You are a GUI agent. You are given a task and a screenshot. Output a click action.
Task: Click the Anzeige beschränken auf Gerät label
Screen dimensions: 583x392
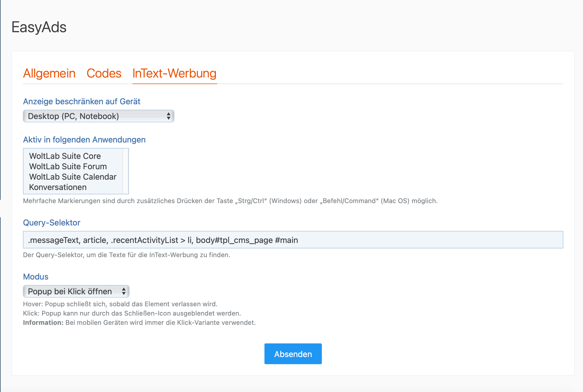click(81, 102)
